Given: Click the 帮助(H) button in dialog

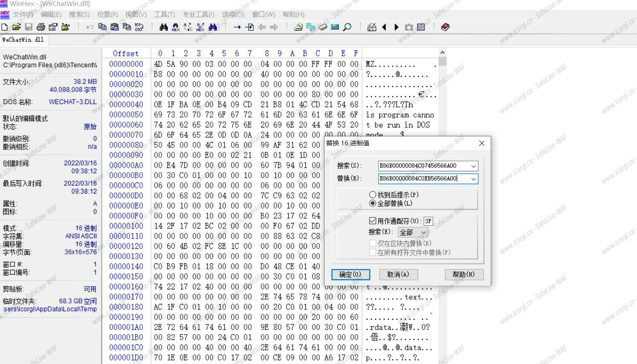Looking at the screenshot, I should [x=463, y=274].
